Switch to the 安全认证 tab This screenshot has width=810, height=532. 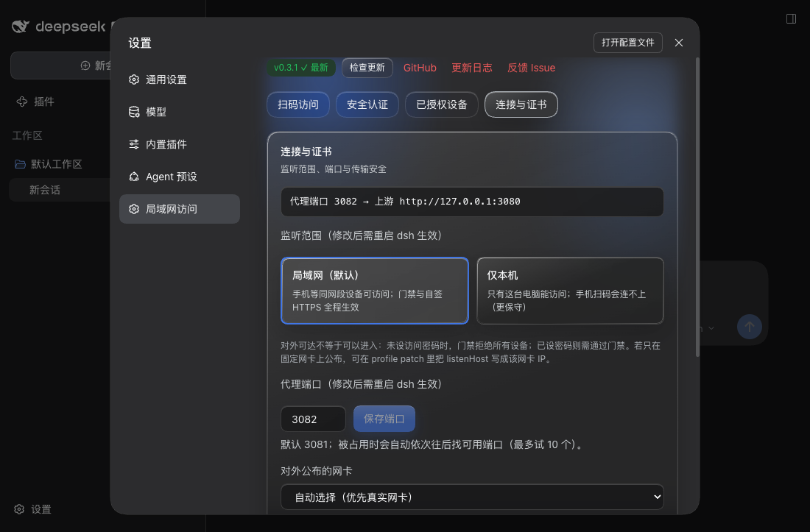coord(367,104)
